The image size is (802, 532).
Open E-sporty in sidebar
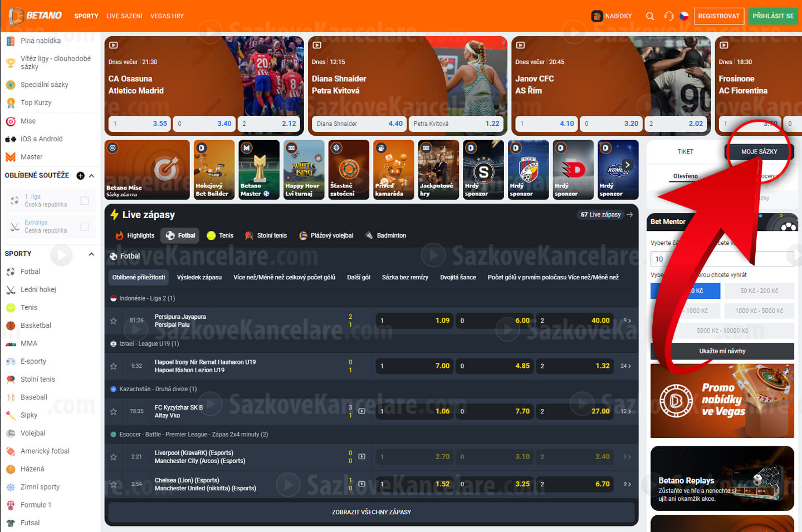coord(33,361)
